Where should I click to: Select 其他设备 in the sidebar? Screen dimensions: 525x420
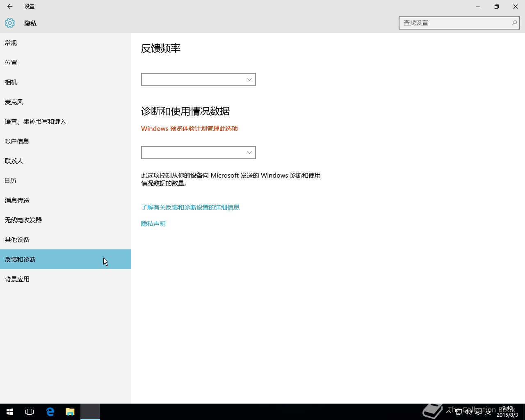tap(66, 240)
